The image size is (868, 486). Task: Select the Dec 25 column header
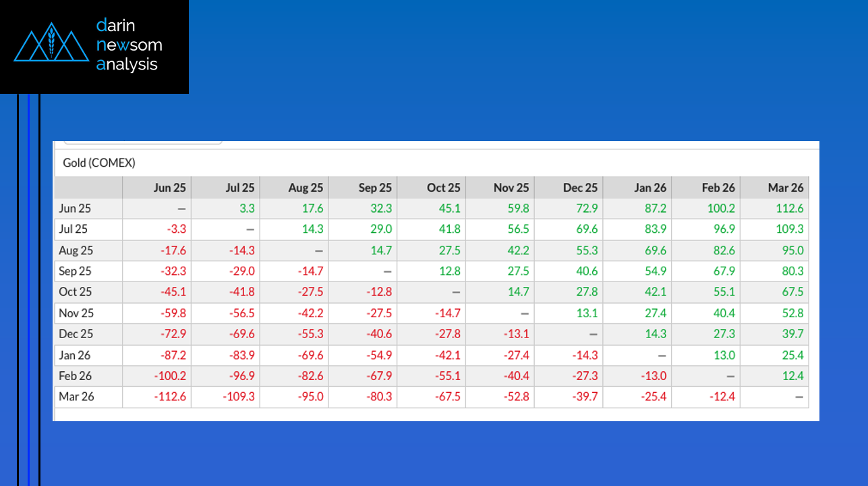click(x=581, y=188)
